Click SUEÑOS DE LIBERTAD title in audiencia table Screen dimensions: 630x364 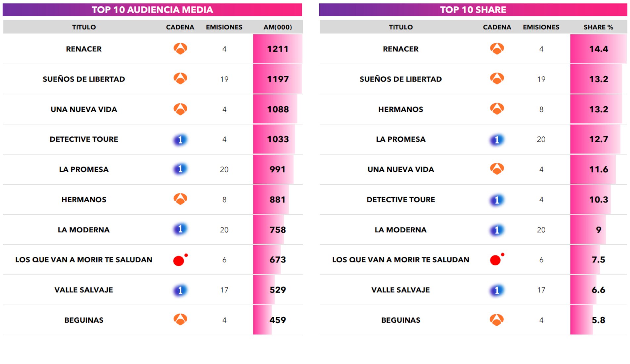[x=84, y=79]
